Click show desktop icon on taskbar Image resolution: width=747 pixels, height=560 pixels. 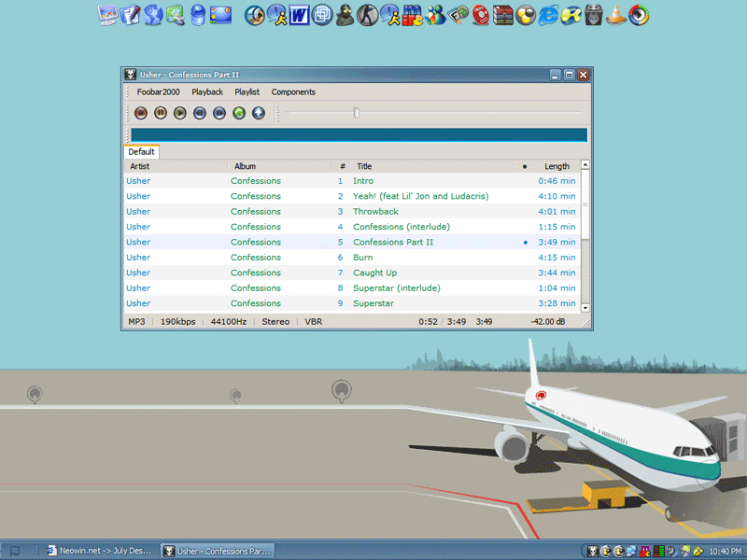click(15, 551)
